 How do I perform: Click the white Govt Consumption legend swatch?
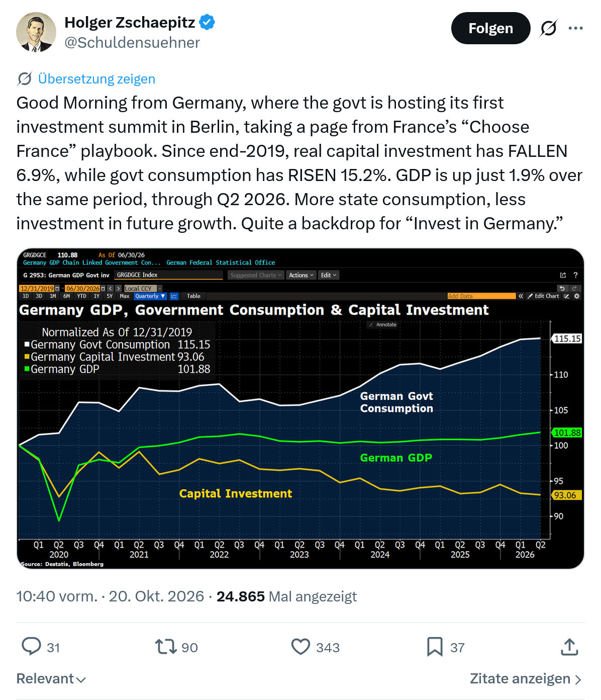[27, 345]
